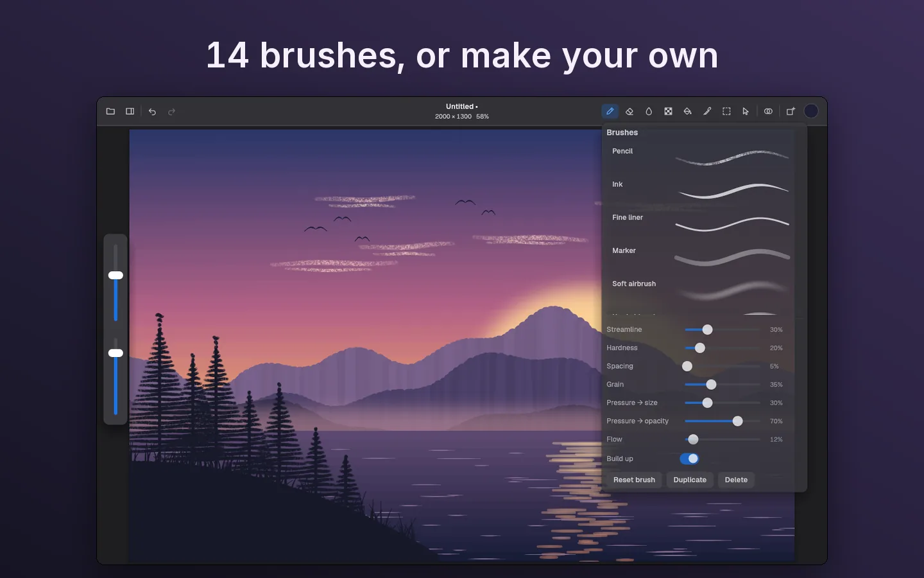Select the dashed rectangle selection tool

point(726,111)
